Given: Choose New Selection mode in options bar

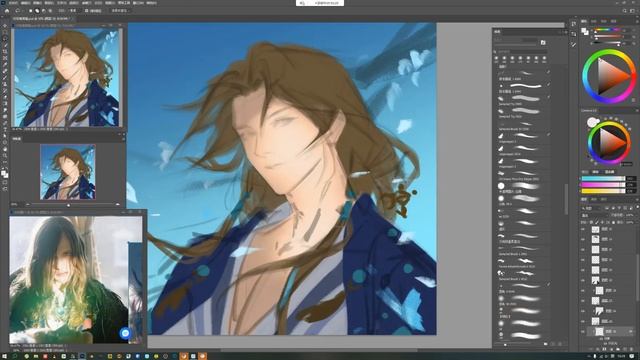Looking at the screenshot, I should (31, 11).
